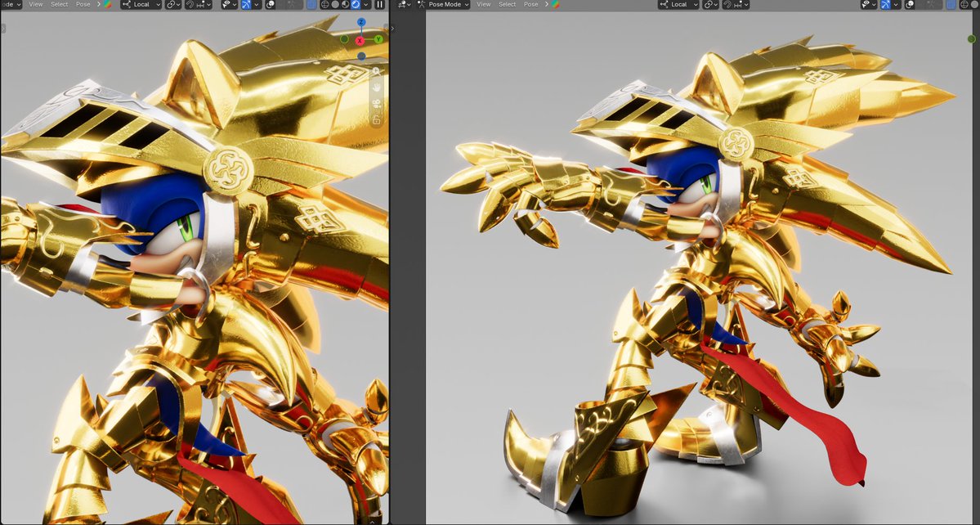Pause render preview in left viewport

379,4
